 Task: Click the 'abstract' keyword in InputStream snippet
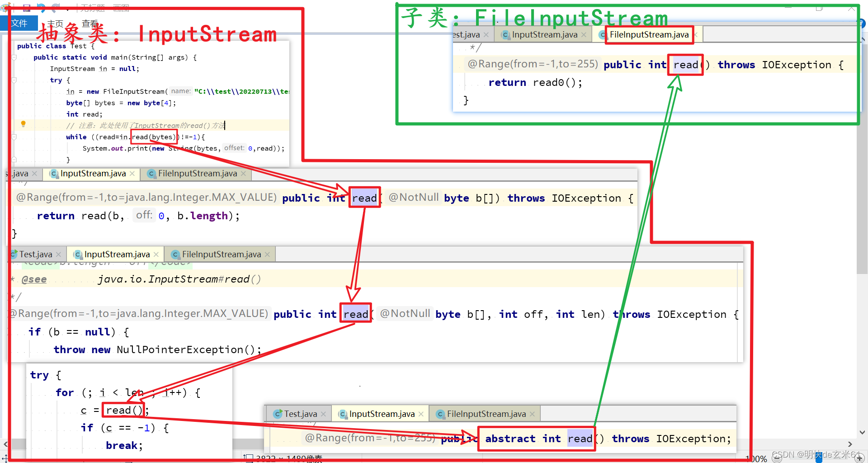[x=510, y=439]
